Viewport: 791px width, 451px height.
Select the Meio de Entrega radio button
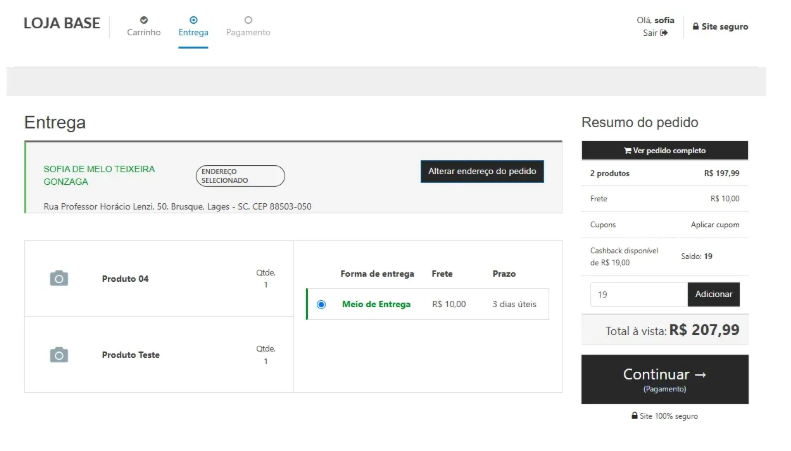coord(321,304)
